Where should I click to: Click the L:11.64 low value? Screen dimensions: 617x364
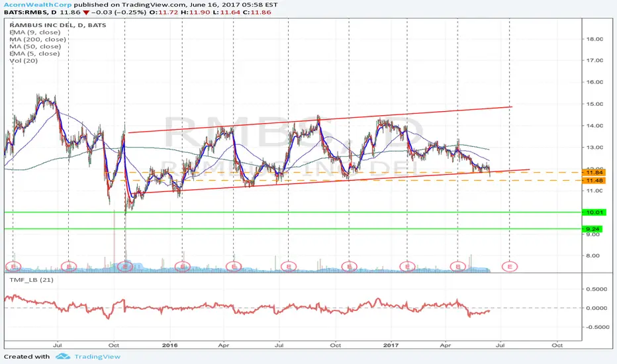pyautogui.click(x=226, y=12)
